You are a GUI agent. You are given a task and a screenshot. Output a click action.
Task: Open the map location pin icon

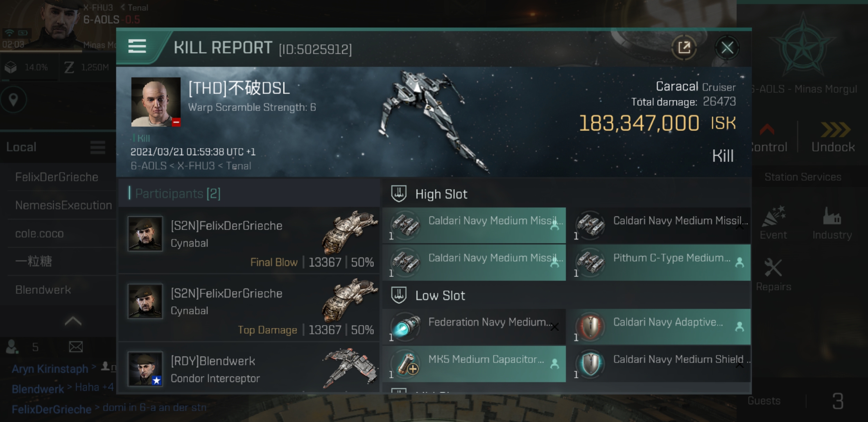click(x=13, y=100)
